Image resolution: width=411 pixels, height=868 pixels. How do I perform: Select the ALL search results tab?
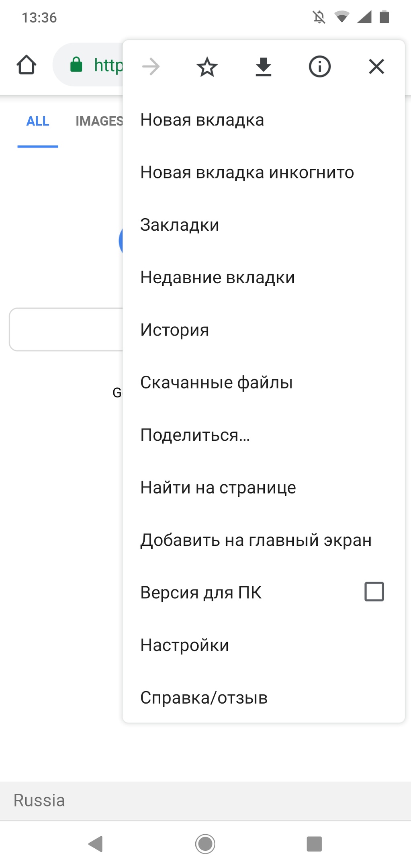pos(37,121)
